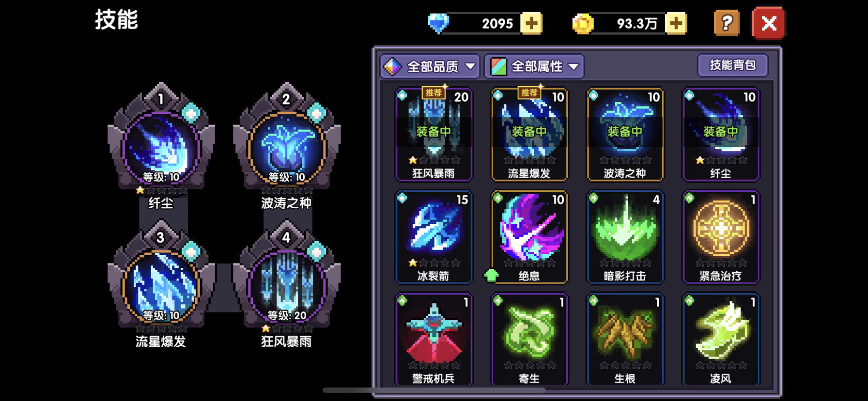Expand the 全部品质 quality filter dropdown
This screenshot has height=401, width=868.
click(430, 66)
